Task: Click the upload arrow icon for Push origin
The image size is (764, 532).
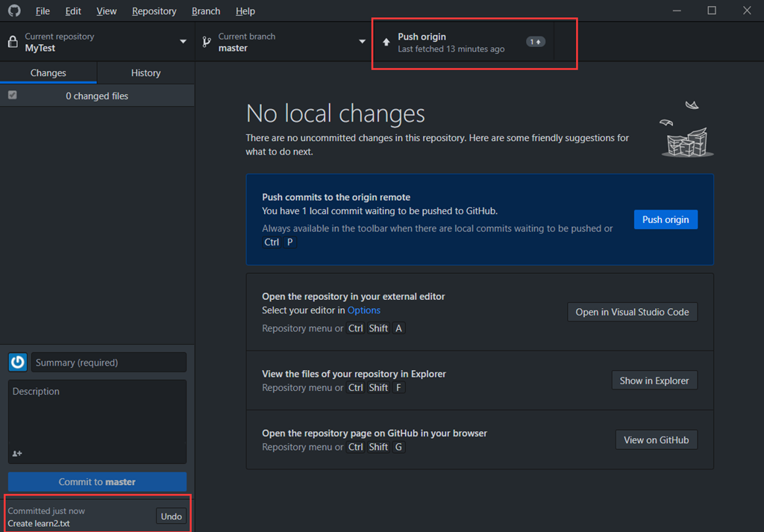Action: [x=386, y=43]
